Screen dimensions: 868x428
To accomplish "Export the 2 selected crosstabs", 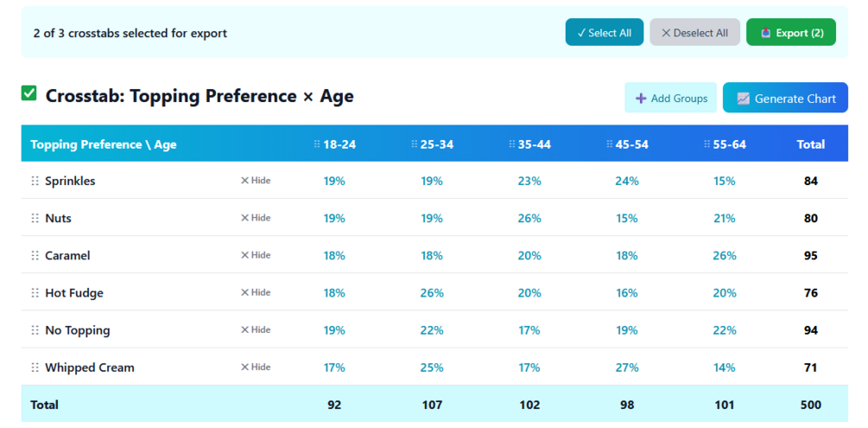I will [791, 33].
